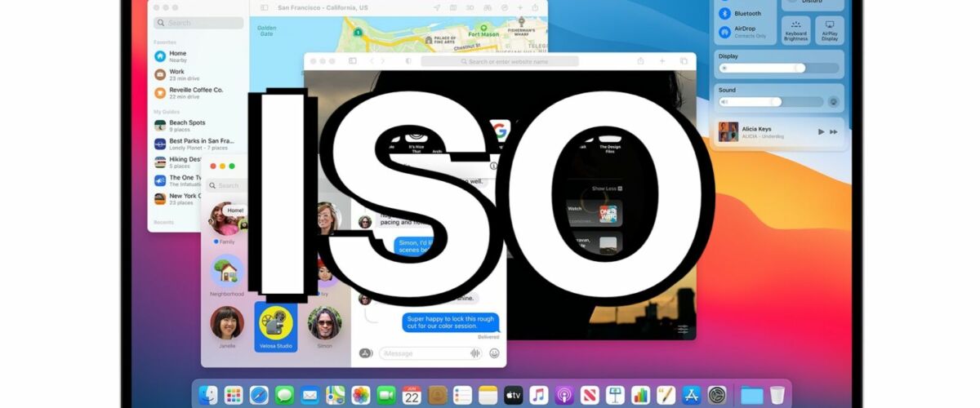
Task: Select Work favorite in Maps sidebar
Action: click(x=199, y=74)
